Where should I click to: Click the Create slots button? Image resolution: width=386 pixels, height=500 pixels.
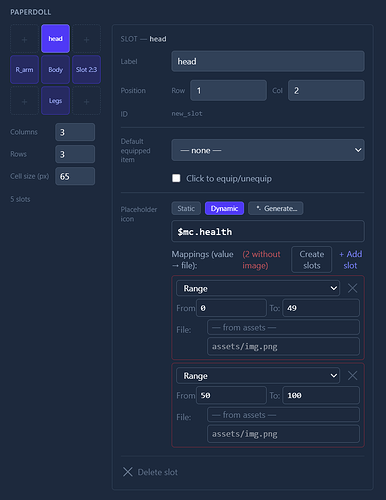312,260
